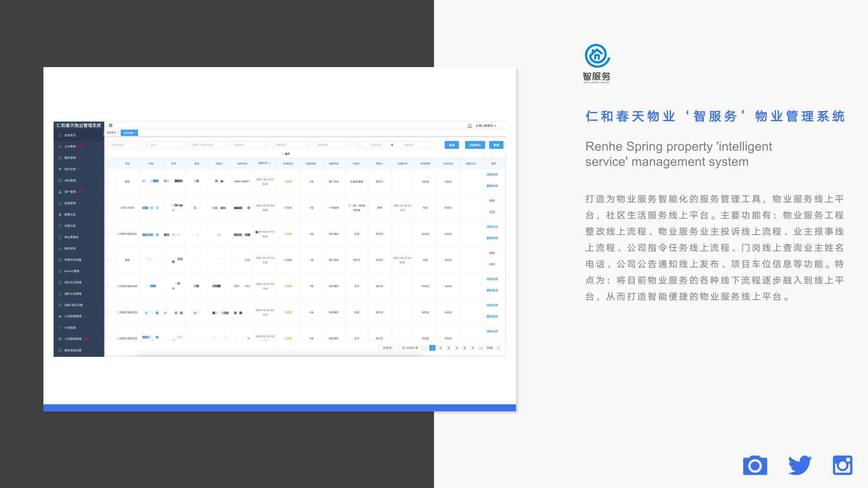Open the 请选择项目 project dropdown
This screenshot has width=868, height=488.
coord(126,145)
